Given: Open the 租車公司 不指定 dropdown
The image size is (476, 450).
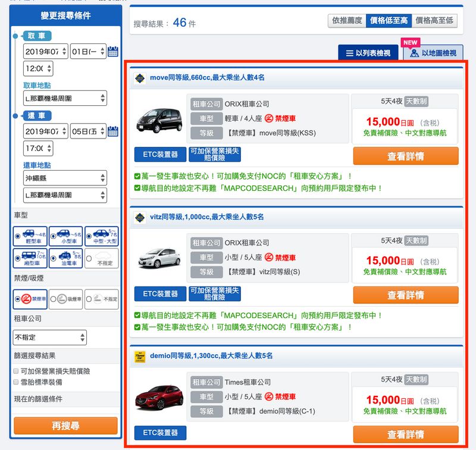Looking at the screenshot, I should [x=50, y=338].
